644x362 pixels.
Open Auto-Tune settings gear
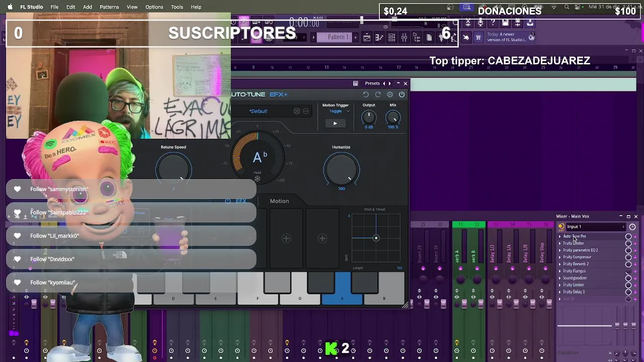click(x=390, y=95)
